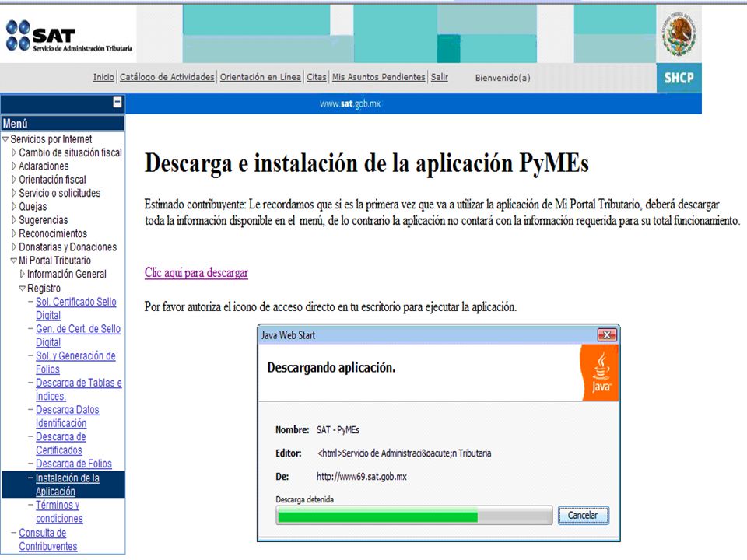Open Consulta de Contribuyentes
Viewport: 747px width, 560px height.
(47, 540)
